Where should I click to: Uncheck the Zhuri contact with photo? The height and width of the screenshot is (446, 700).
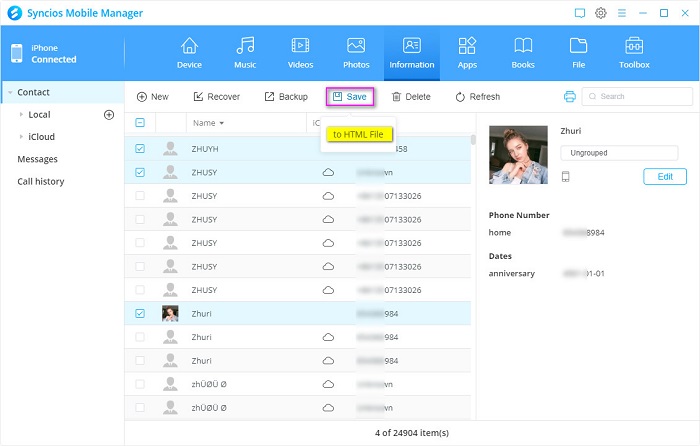(x=140, y=313)
